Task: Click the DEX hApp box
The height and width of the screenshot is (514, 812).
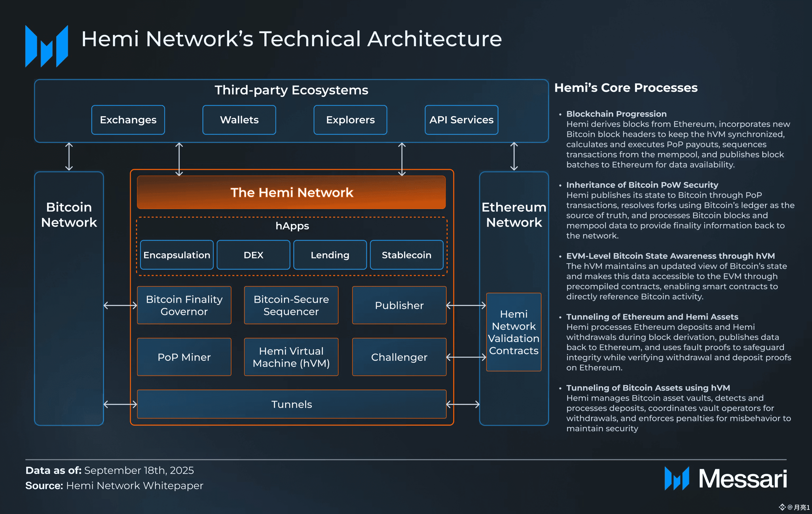Action: click(253, 255)
